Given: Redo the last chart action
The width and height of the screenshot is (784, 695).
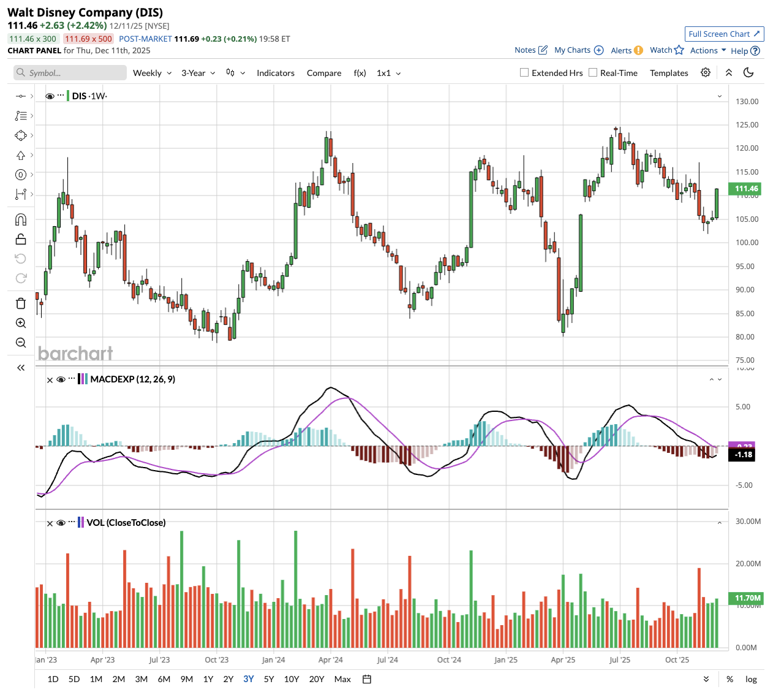Looking at the screenshot, I should coord(21,278).
